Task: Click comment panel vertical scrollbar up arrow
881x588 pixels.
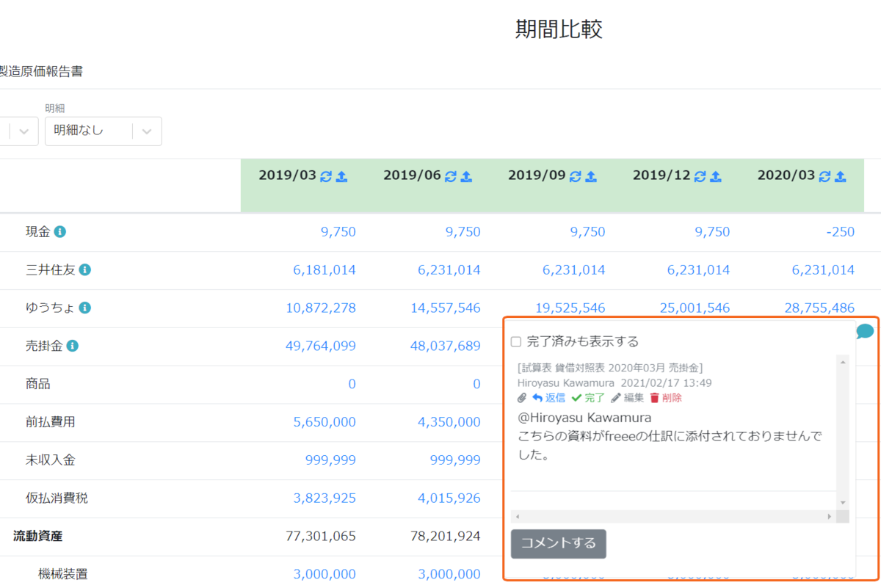Action: coord(843,362)
